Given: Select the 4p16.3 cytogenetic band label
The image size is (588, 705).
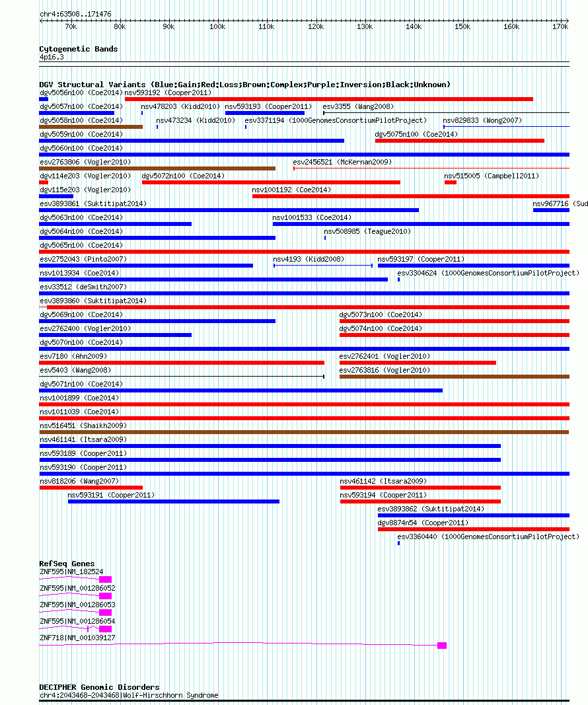Looking at the screenshot, I should pyautogui.click(x=52, y=57).
